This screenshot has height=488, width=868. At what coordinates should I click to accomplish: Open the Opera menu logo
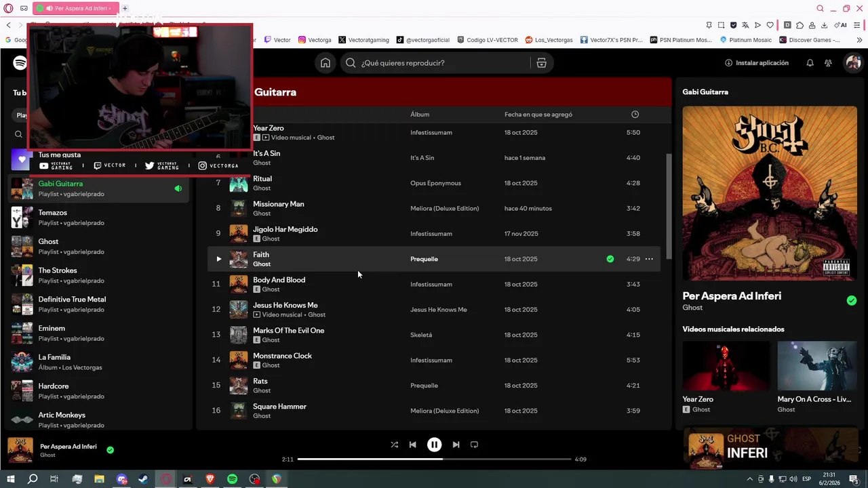(8, 8)
